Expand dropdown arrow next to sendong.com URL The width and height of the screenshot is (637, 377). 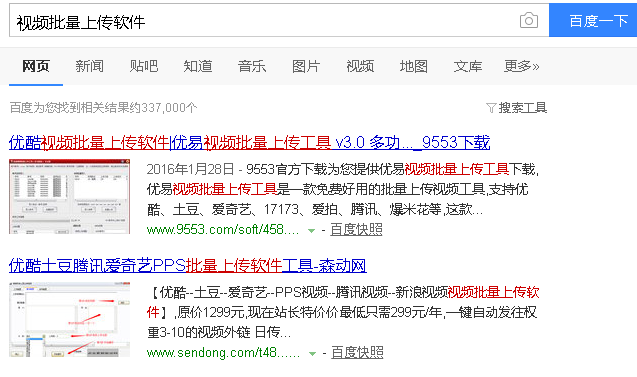coord(312,353)
